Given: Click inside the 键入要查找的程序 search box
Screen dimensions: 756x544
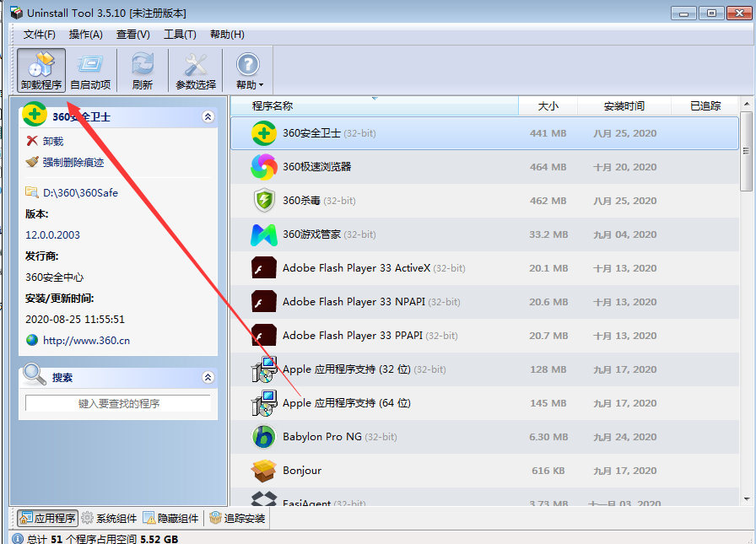Looking at the screenshot, I should tap(118, 402).
